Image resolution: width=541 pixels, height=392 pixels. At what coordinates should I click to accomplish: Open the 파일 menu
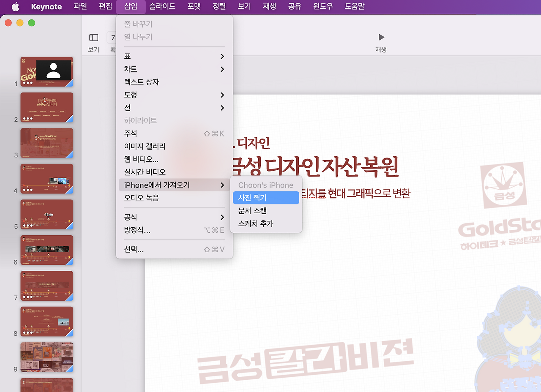click(x=80, y=6)
